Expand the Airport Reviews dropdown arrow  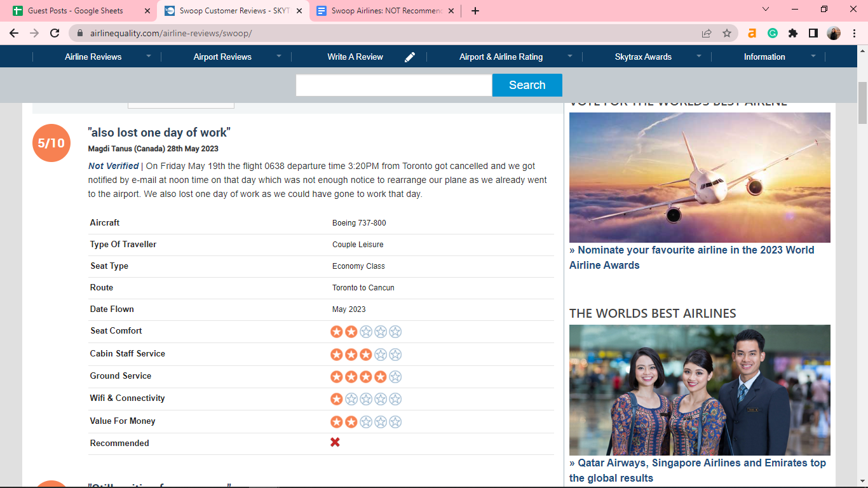click(x=278, y=56)
